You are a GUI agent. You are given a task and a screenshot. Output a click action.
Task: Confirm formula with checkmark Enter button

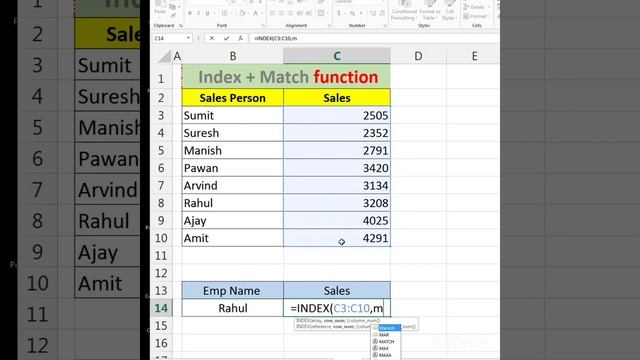click(226, 38)
